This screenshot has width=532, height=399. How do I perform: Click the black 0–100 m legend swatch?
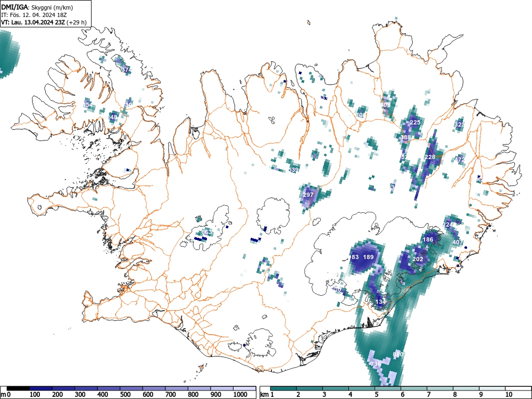[x=18, y=388]
